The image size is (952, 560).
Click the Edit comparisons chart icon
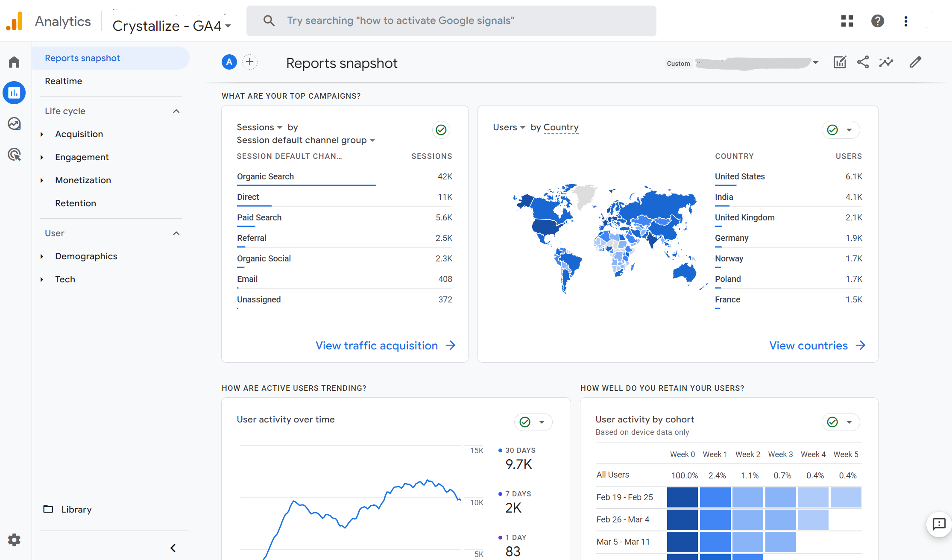click(840, 62)
